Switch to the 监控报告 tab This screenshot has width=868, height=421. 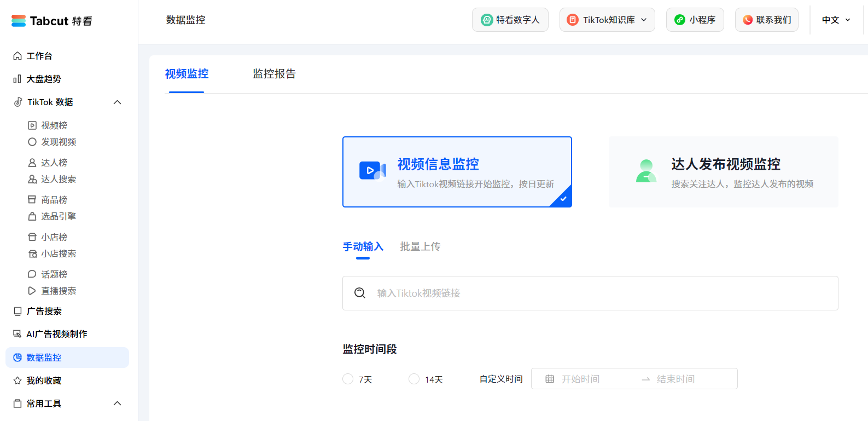(274, 74)
